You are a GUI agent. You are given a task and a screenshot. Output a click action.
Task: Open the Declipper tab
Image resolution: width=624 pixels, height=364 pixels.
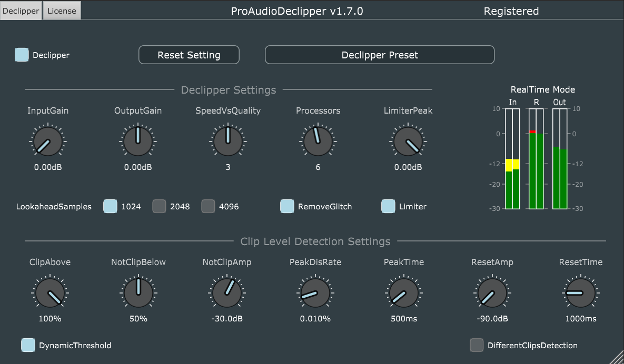click(21, 11)
